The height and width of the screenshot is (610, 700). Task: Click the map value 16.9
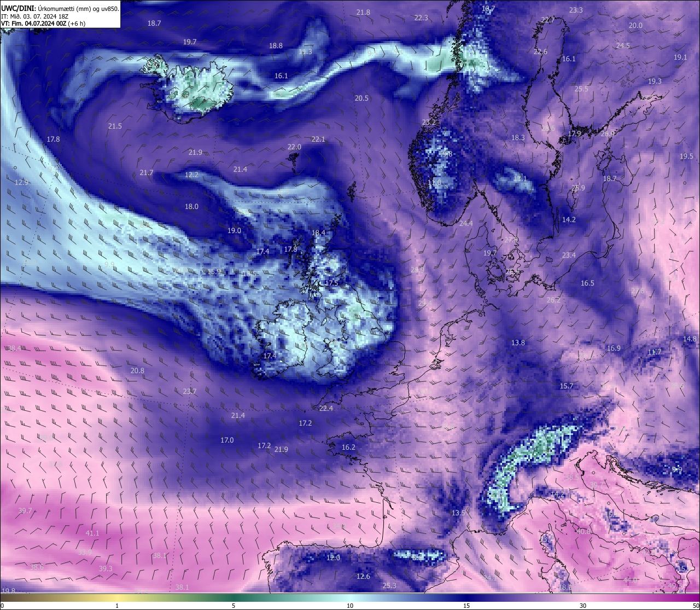click(x=614, y=348)
